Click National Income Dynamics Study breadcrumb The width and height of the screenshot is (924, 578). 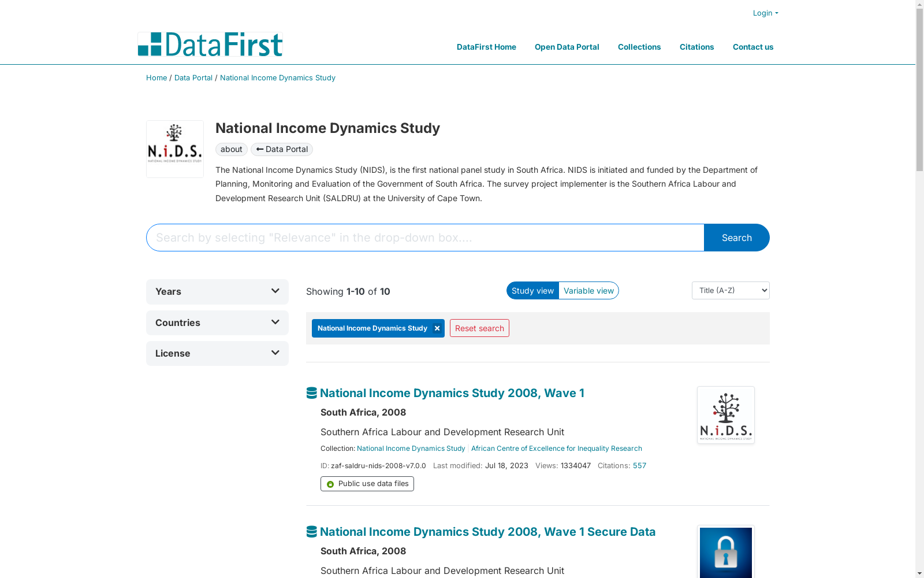278,77
